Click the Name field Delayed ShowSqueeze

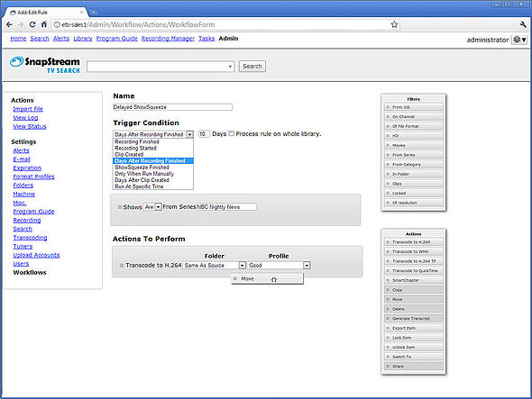click(x=173, y=107)
